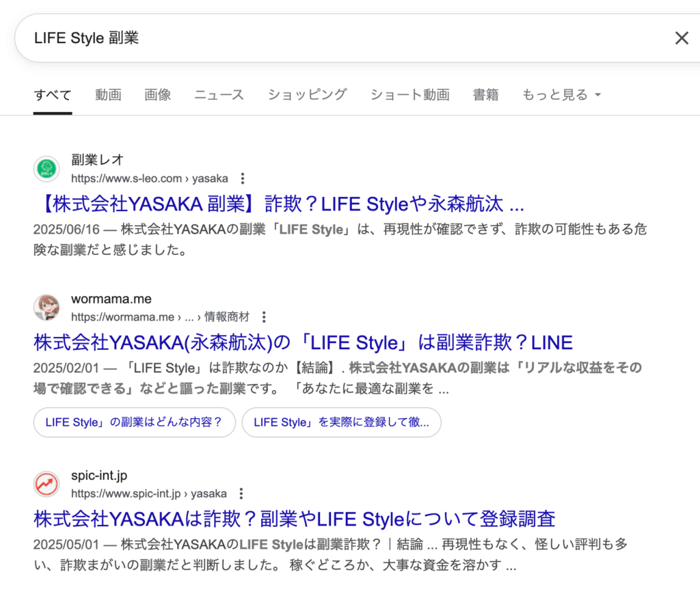
Task: Click the spic-int.jp red chart favicon
Action: (x=46, y=484)
